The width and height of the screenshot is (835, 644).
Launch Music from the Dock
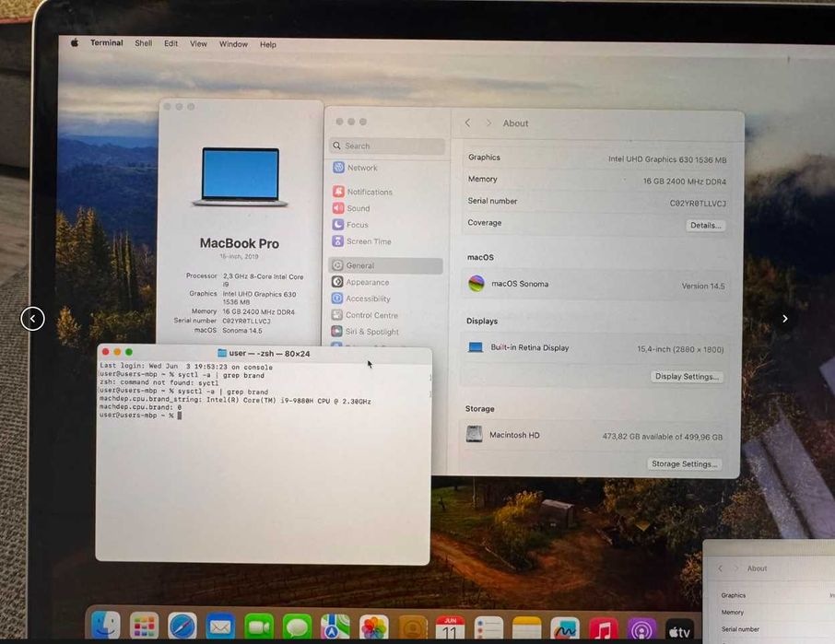(x=604, y=630)
